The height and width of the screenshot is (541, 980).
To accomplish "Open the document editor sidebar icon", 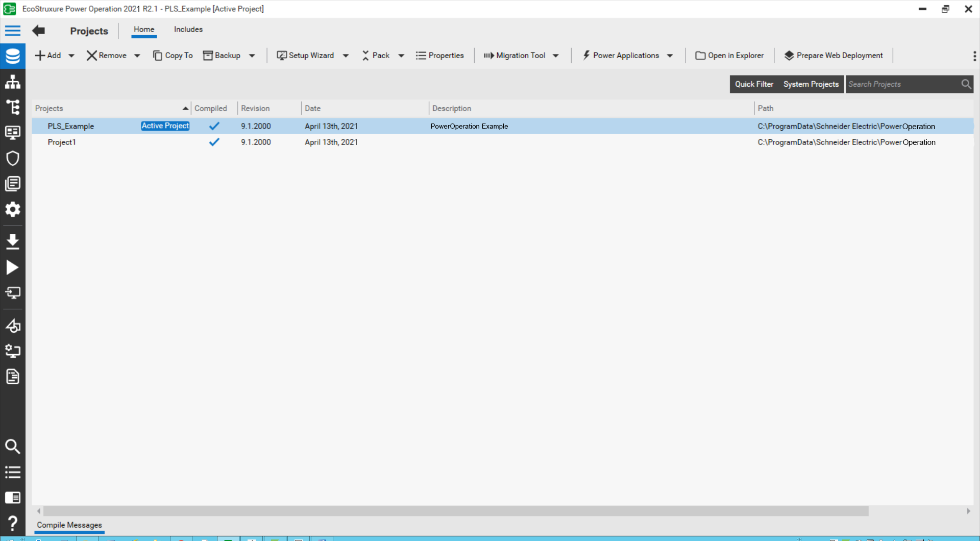I will coord(13,377).
